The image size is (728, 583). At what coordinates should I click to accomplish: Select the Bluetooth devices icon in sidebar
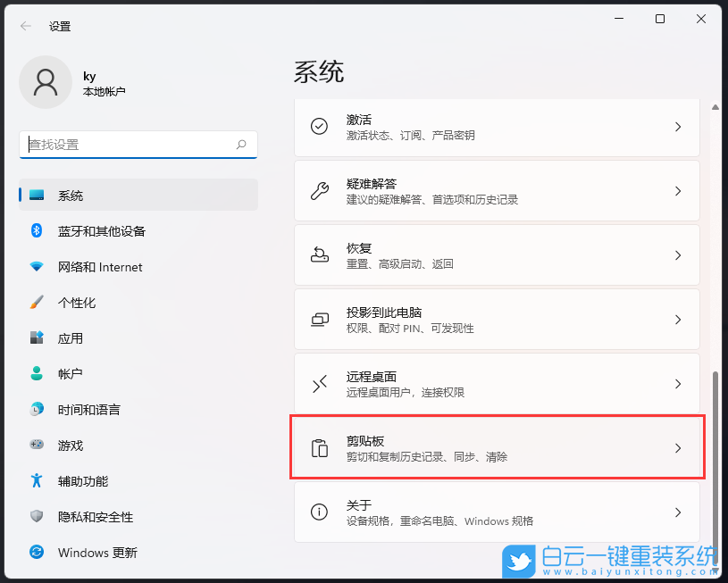tap(36, 230)
